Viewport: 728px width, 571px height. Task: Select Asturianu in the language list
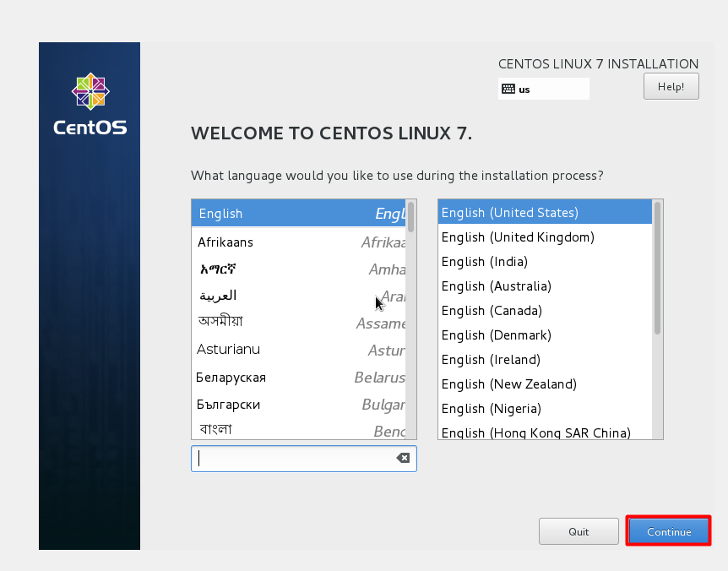click(228, 350)
